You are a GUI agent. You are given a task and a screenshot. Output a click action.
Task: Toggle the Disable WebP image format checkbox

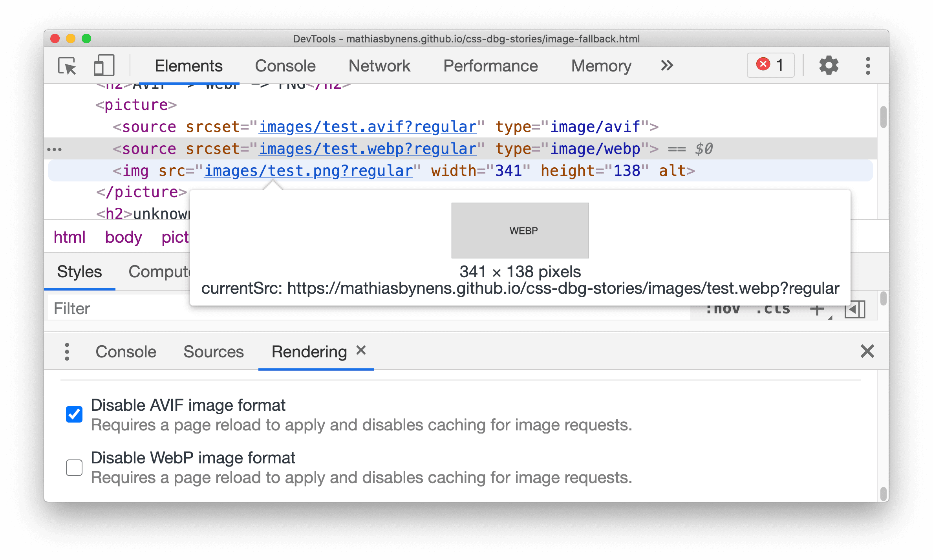click(74, 467)
